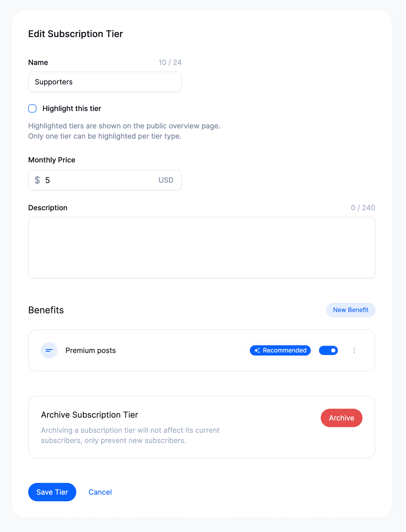Click the 10 / 24 name character counter
This screenshot has height=532, width=406.
(x=169, y=62)
